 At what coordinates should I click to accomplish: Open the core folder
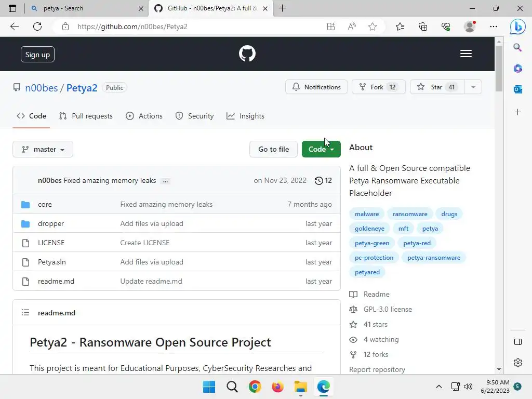click(45, 205)
